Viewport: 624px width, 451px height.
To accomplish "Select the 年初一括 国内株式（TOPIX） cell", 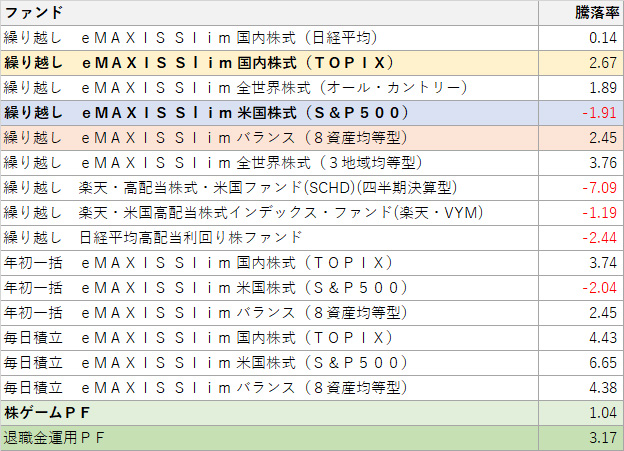I will coord(200,262).
